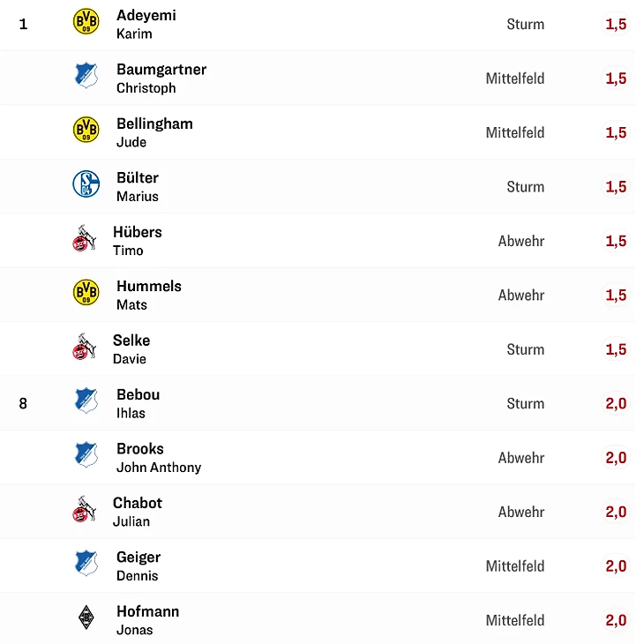Click the 1,5 rating badge for Selke

tap(616, 349)
